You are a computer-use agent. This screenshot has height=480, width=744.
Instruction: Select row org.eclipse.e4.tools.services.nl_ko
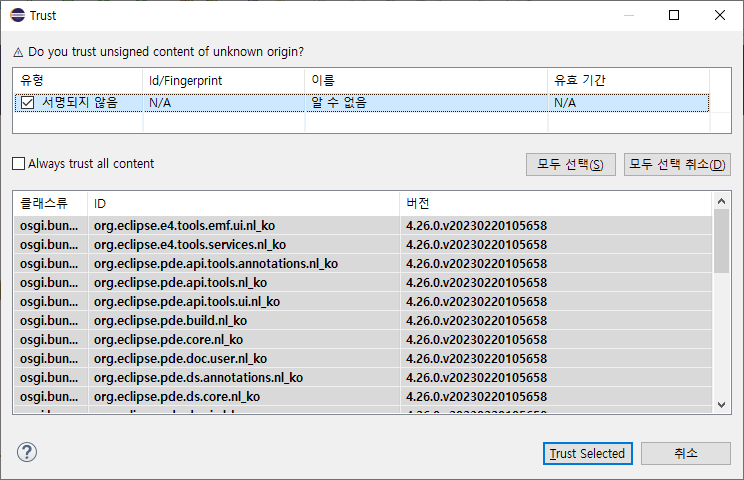point(363,245)
